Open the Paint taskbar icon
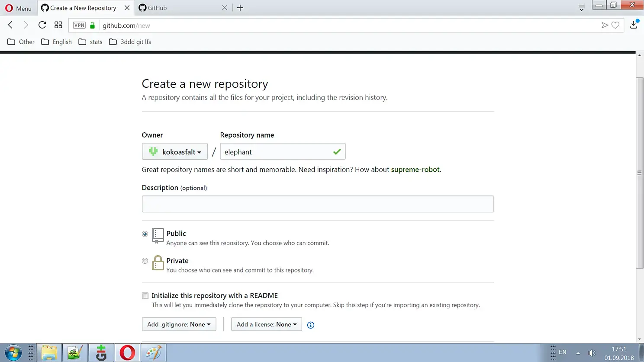The width and height of the screenshot is (644, 362). coord(153,353)
